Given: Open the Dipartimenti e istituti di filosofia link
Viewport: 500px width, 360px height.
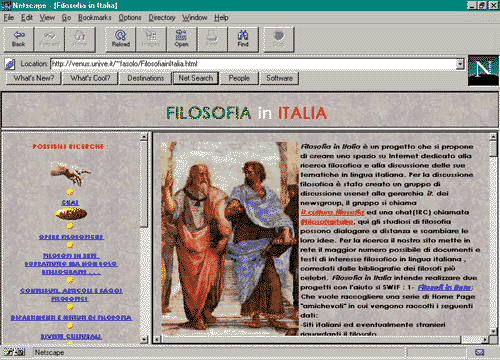Looking at the screenshot, I should pyautogui.click(x=71, y=318).
